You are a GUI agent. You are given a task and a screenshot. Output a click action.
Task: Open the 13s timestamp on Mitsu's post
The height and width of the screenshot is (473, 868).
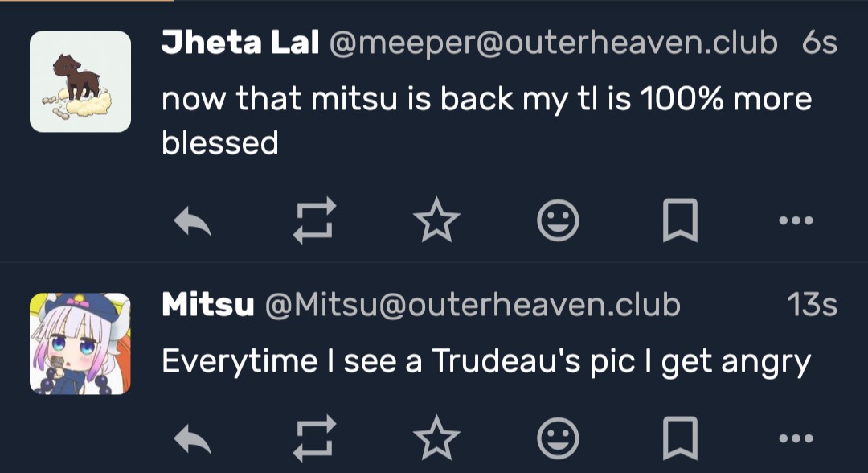click(812, 305)
